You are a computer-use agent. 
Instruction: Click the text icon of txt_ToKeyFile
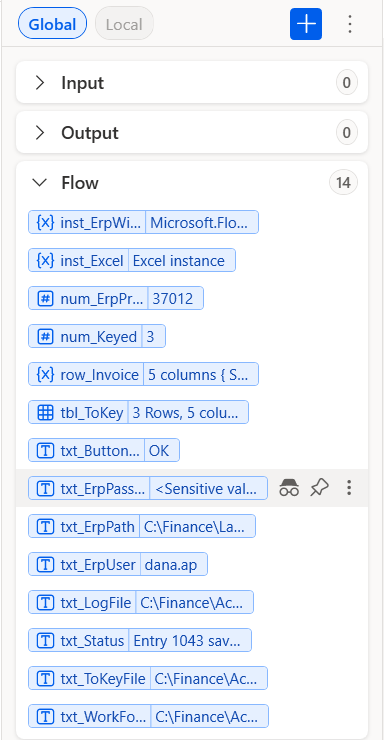(45, 679)
